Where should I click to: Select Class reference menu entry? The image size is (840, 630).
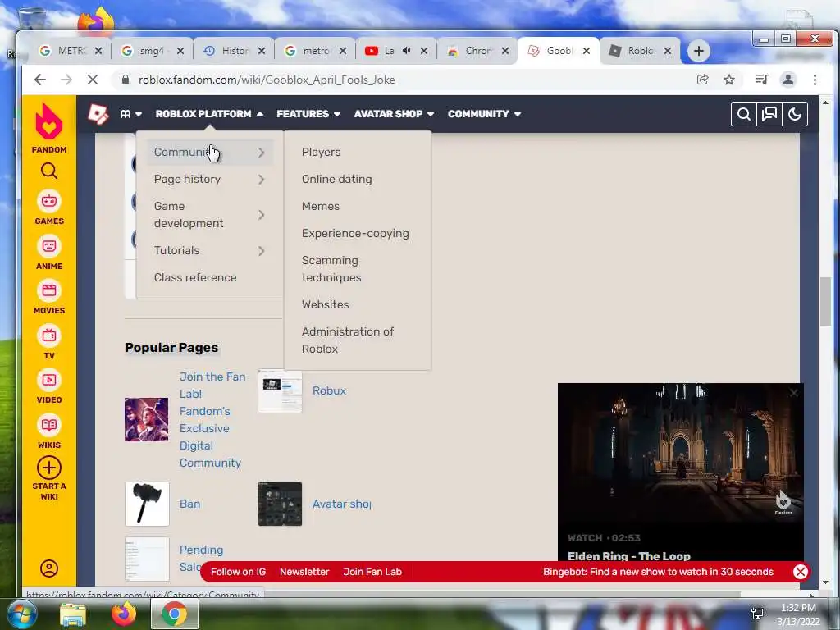(195, 277)
